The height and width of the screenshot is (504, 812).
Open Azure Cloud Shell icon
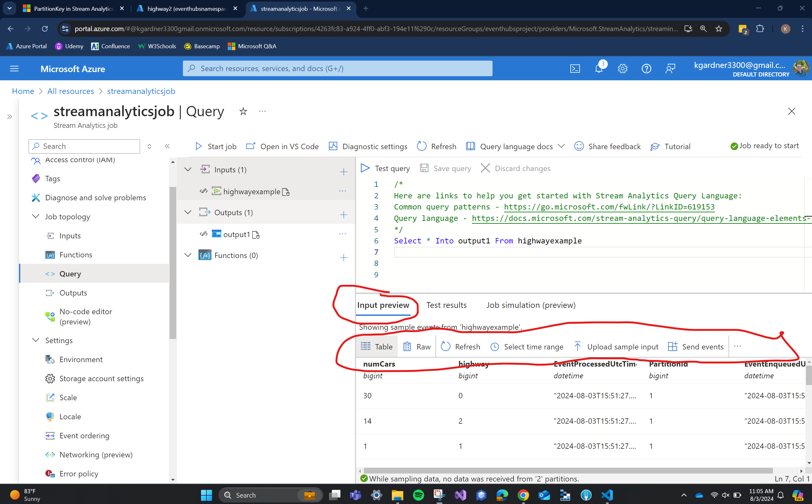(x=575, y=69)
